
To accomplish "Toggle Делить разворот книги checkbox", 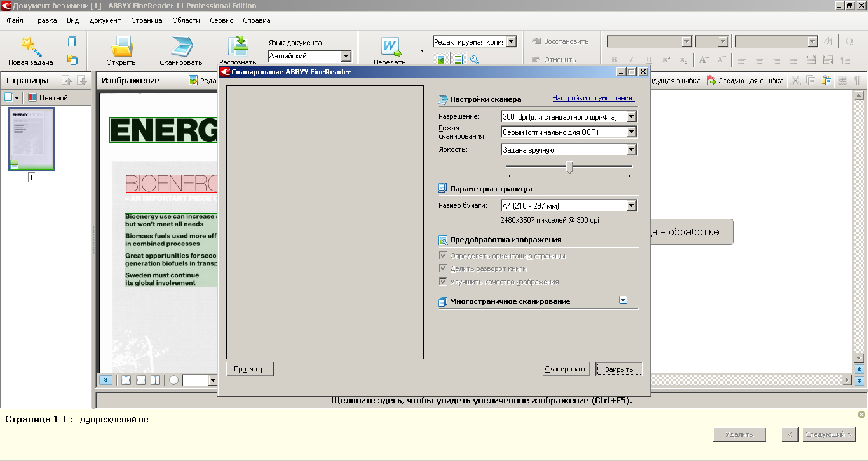I will 443,268.
